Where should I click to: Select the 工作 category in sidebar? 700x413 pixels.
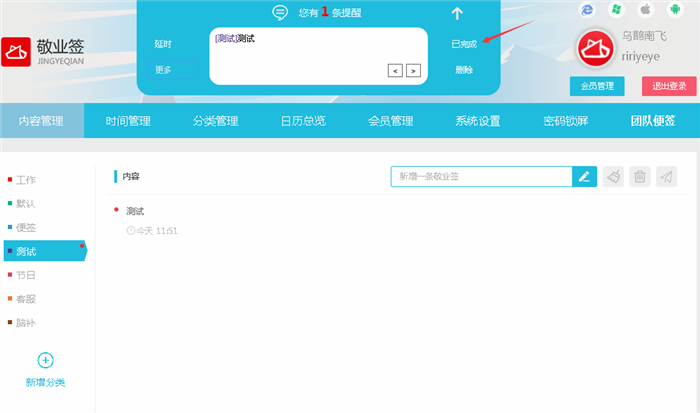[x=26, y=180]
